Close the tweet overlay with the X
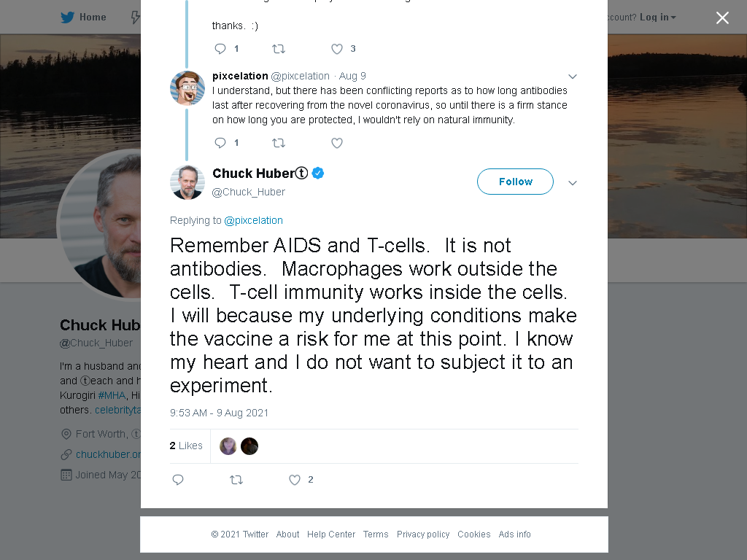The image size is (747, 560). (723, 17)
